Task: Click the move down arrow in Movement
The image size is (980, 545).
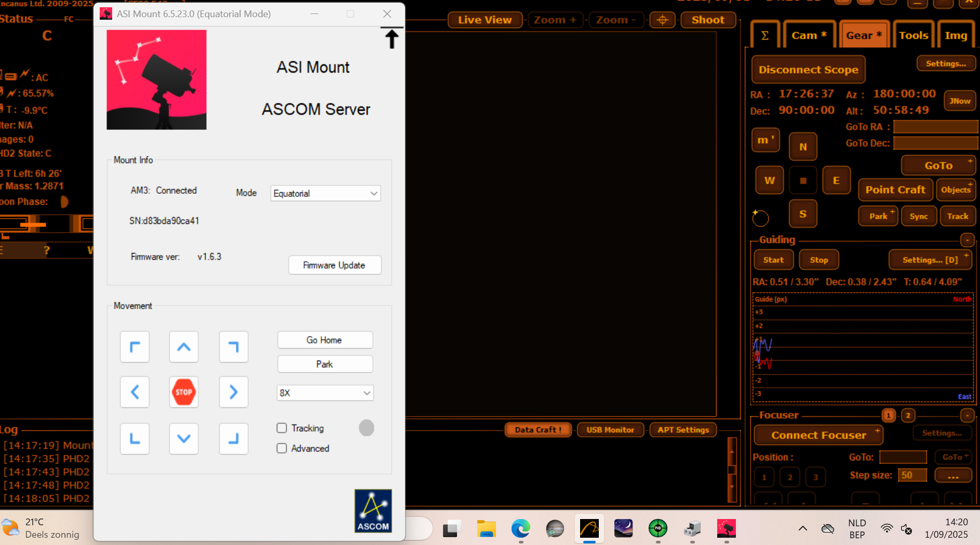Action: tap(184, 438)
